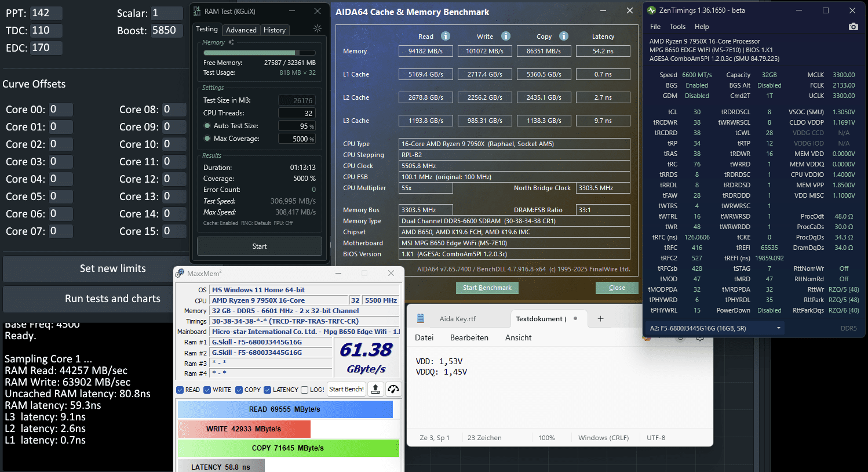Toggle the READ checkbox in MaxxMem
The width and height of the screenshot is (868, 472).
click(x=180, y=390)
